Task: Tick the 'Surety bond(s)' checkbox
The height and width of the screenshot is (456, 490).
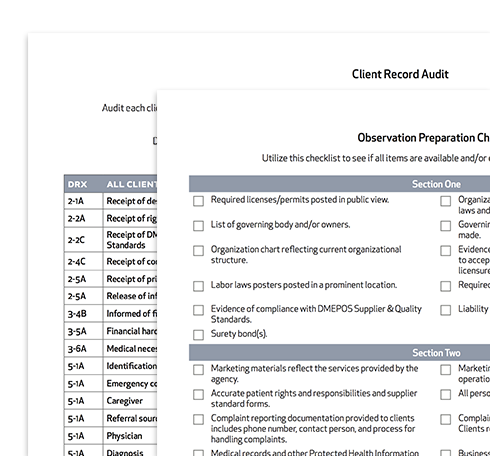Action: 198,335
